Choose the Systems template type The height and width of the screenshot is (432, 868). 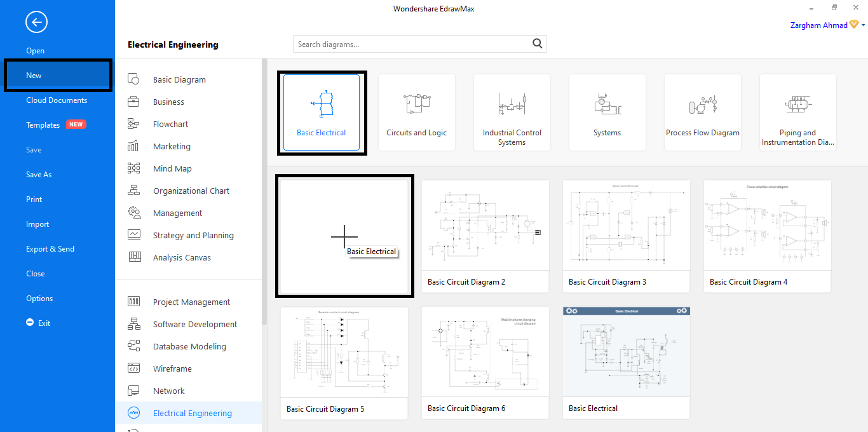click(x=607, y=112)
